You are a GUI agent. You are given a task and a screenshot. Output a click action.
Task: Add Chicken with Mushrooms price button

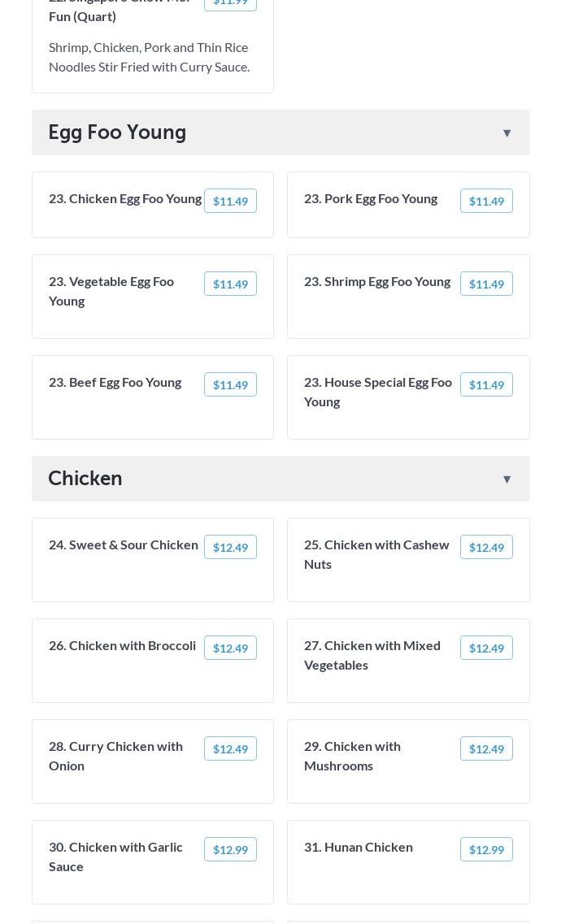tap(486, 749)
